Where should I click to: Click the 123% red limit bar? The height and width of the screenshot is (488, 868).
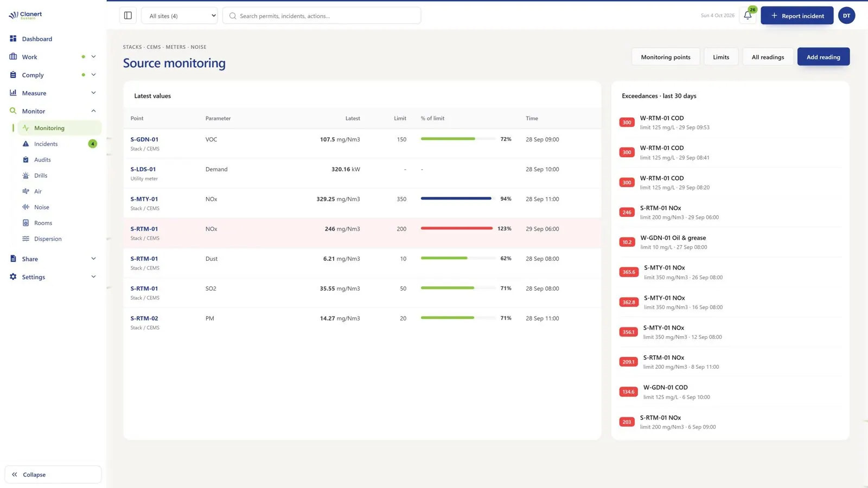click(457, 228)
